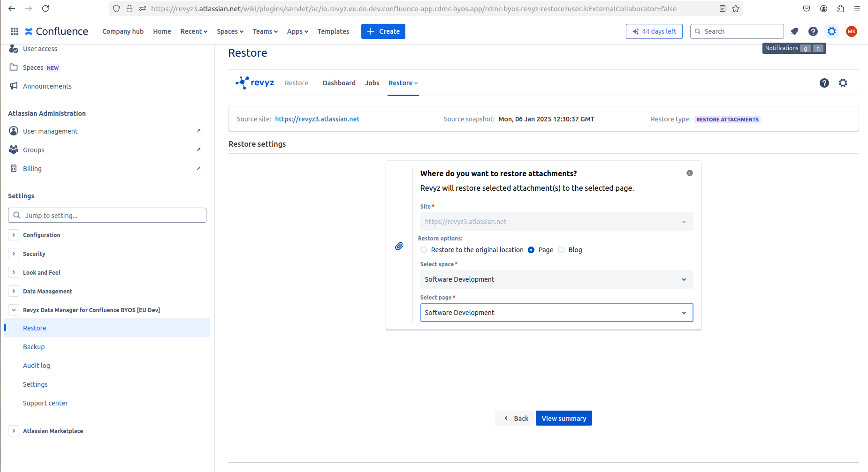The width and height of the screenshot is (868, 472).
Task: Click the info icon in restore card
Action: [x=690, y=173]
